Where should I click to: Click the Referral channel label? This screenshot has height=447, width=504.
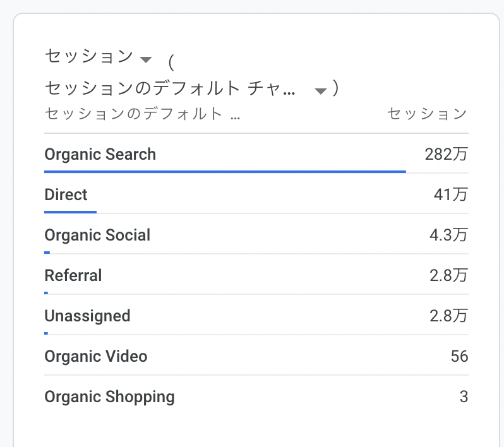click(x=73, y=276)
